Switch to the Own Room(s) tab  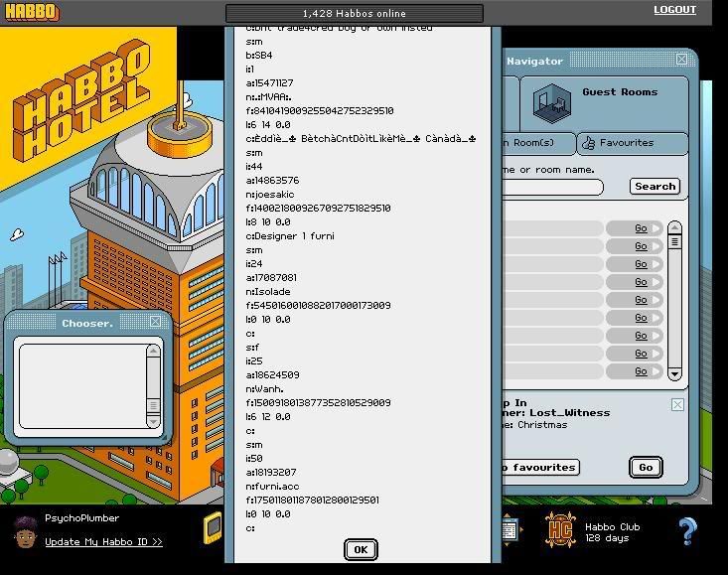536,143
